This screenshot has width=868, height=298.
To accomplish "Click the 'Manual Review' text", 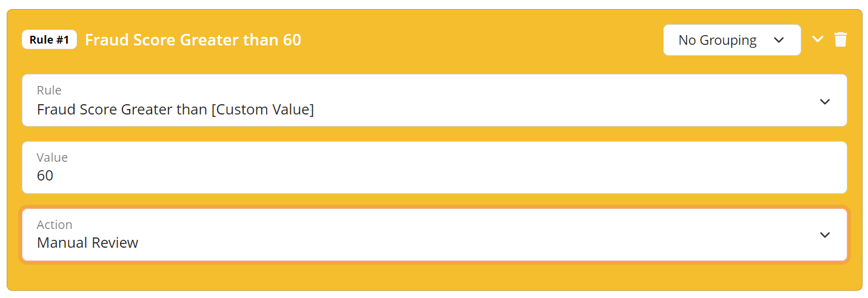I will [x=88, y=243].
